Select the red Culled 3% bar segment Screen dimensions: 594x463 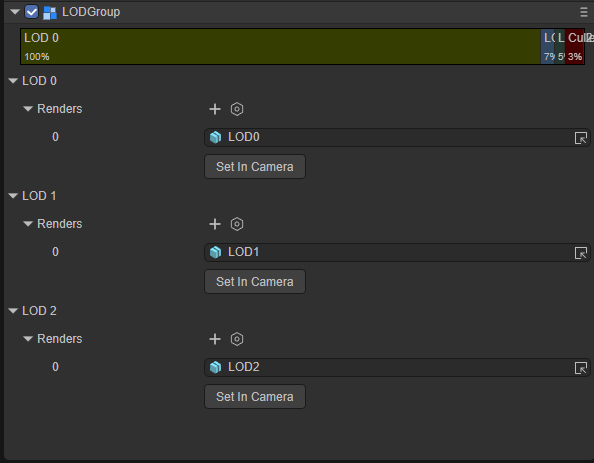(574, 47)
